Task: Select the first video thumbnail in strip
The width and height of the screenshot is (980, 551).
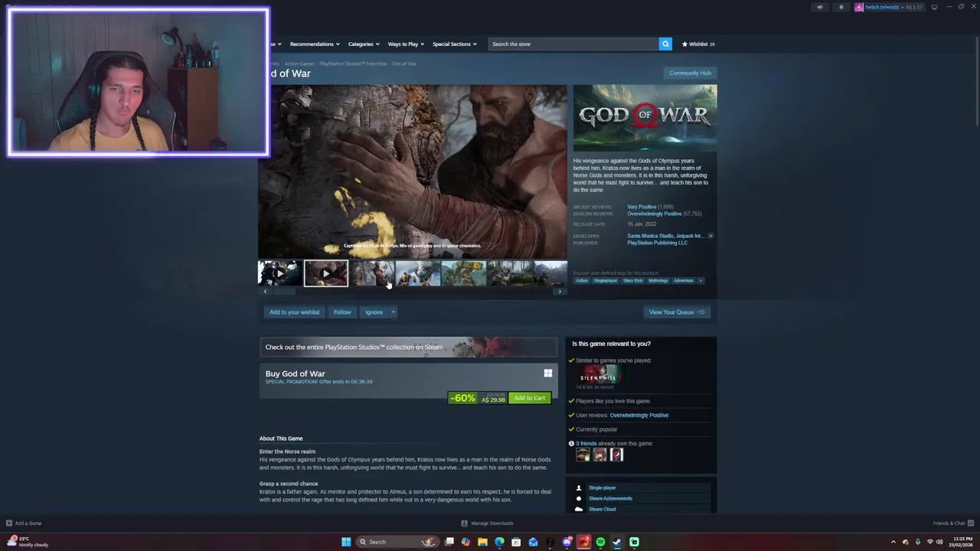Action: [x=280, y=273]
